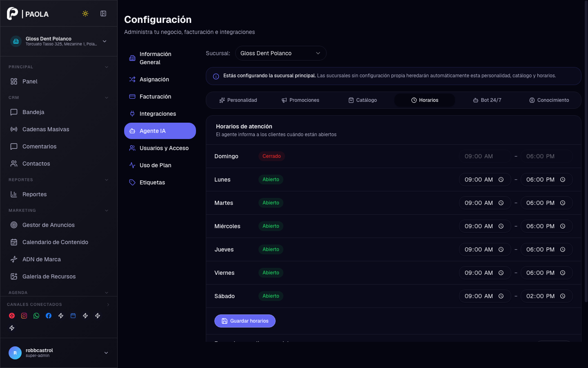Image resolution: width=588 pixels, height=368 pixels.
Task: Collapse the REPORTES sidebar section
Action: [107, 180]
